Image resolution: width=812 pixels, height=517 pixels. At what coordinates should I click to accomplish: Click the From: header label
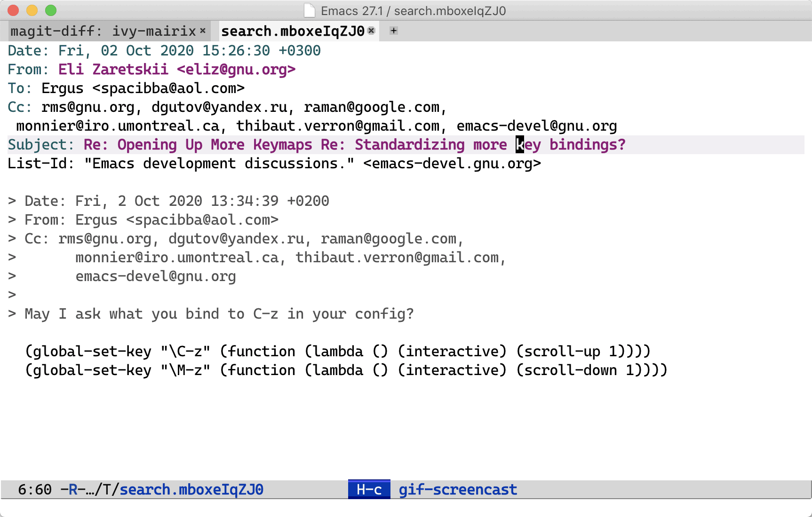click(28, 70)
